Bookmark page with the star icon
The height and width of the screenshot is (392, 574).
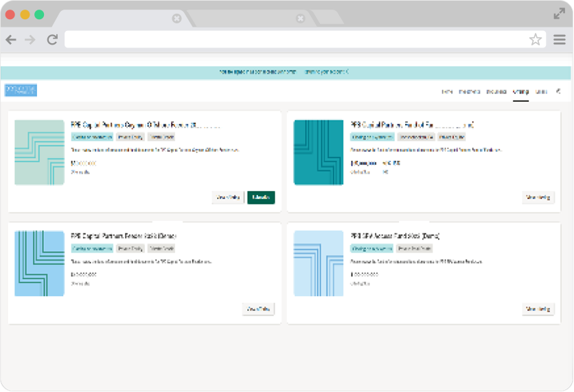coord(535,40)
